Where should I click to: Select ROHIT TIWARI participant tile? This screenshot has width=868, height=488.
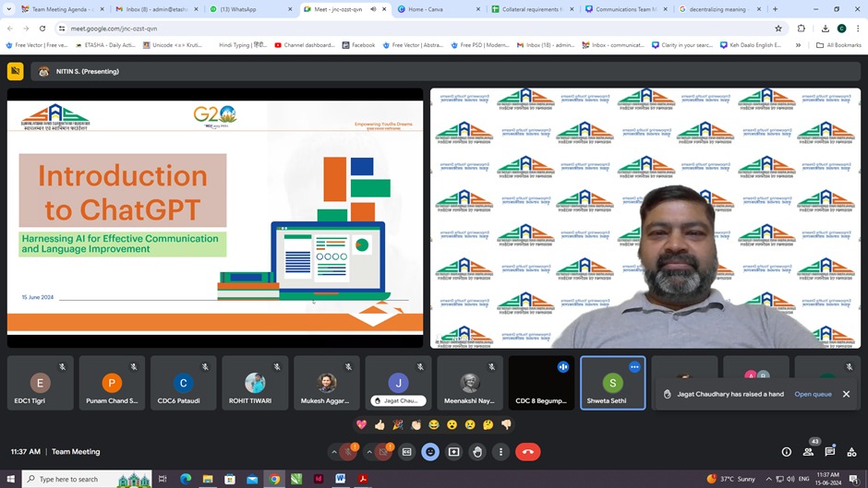click(x=255, y=383)
